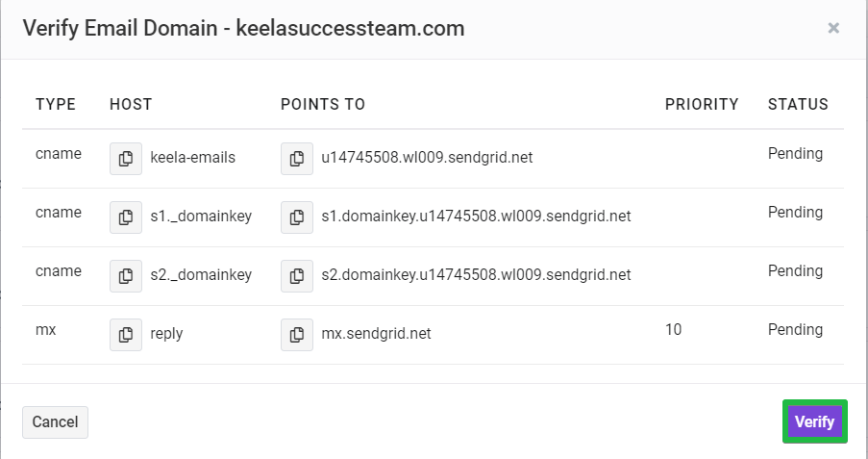Copy the reply host value
Viewport: 868px width, 459px height.
[126, 335]
